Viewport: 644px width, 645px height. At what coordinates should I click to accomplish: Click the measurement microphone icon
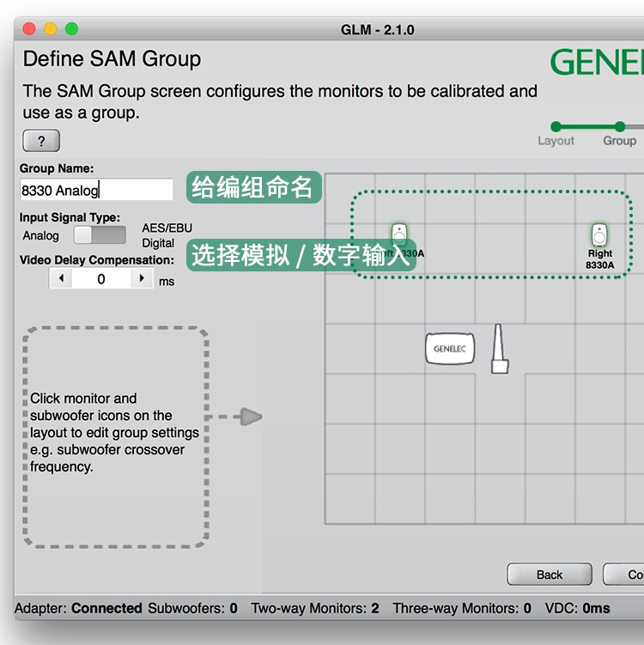click(499, 349)
